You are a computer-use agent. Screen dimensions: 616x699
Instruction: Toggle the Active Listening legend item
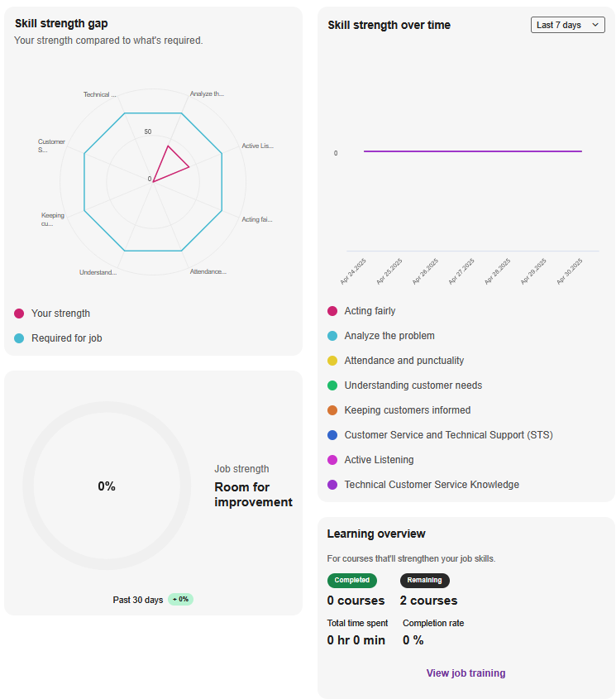[379, 460]
